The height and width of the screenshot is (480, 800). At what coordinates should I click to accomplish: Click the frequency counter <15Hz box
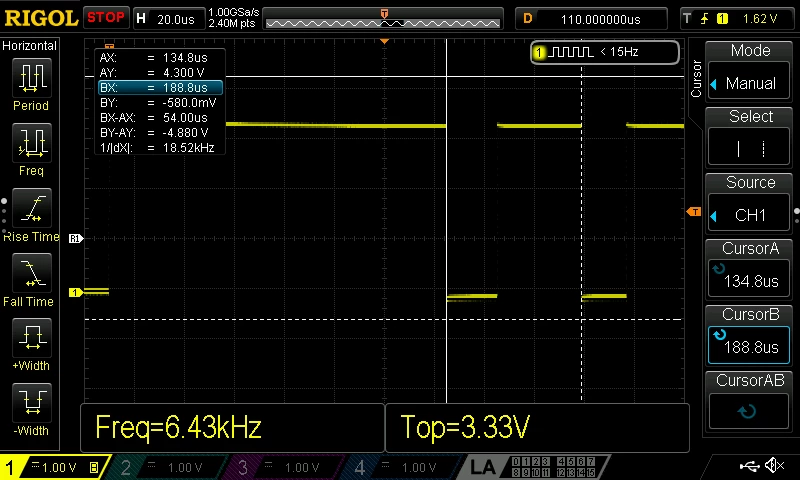(605, 52)
